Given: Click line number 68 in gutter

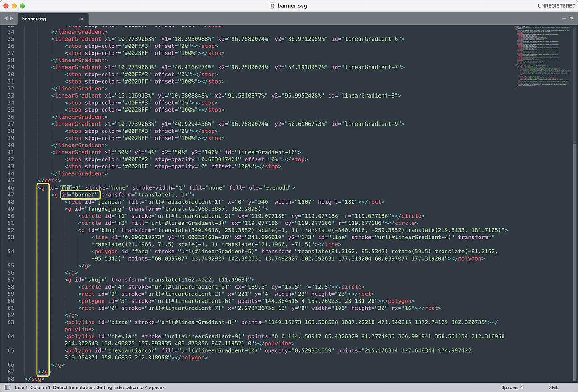Looking at the screenshot, I should click(11, 379).
